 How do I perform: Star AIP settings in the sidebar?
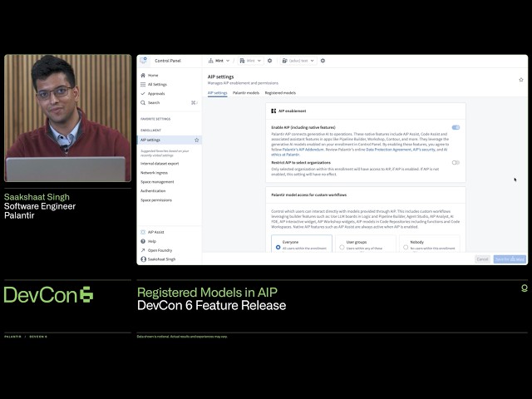pos(196,140)
